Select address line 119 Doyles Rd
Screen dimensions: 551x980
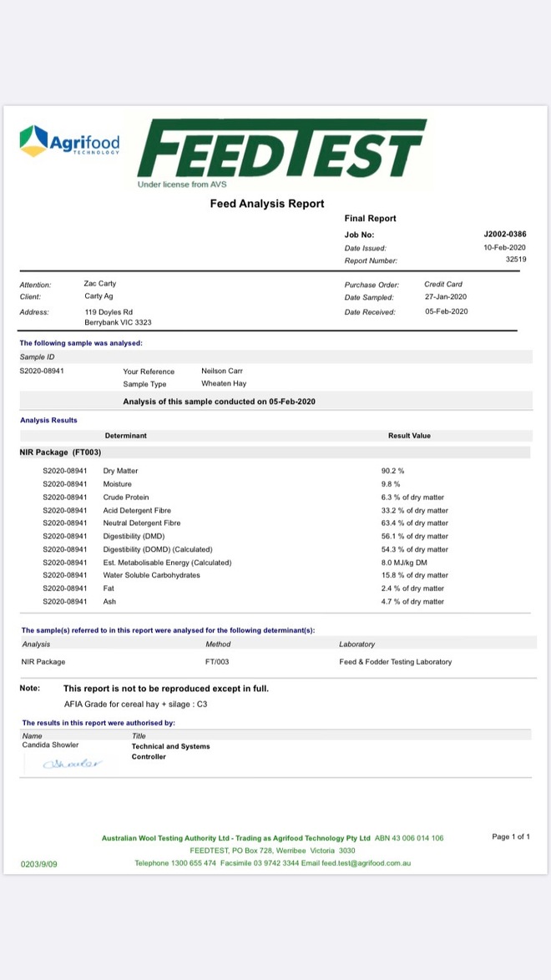(x=109, y=311)
